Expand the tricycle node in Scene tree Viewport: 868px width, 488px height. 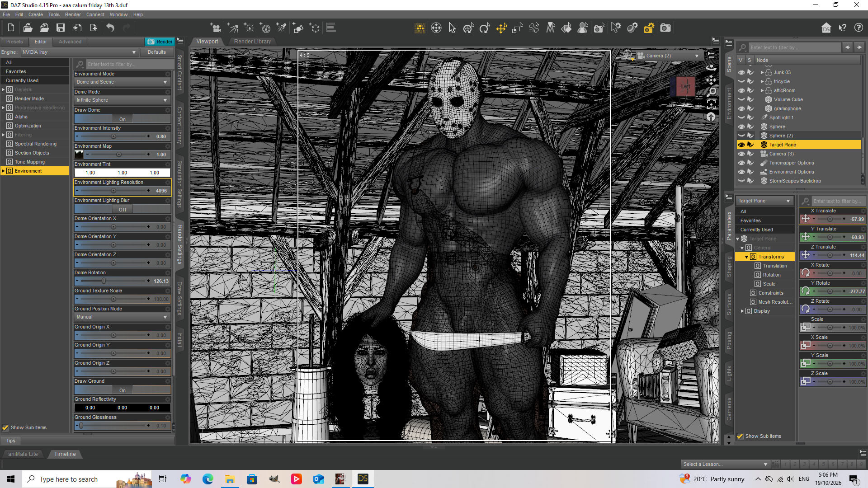tap(762, 81)
